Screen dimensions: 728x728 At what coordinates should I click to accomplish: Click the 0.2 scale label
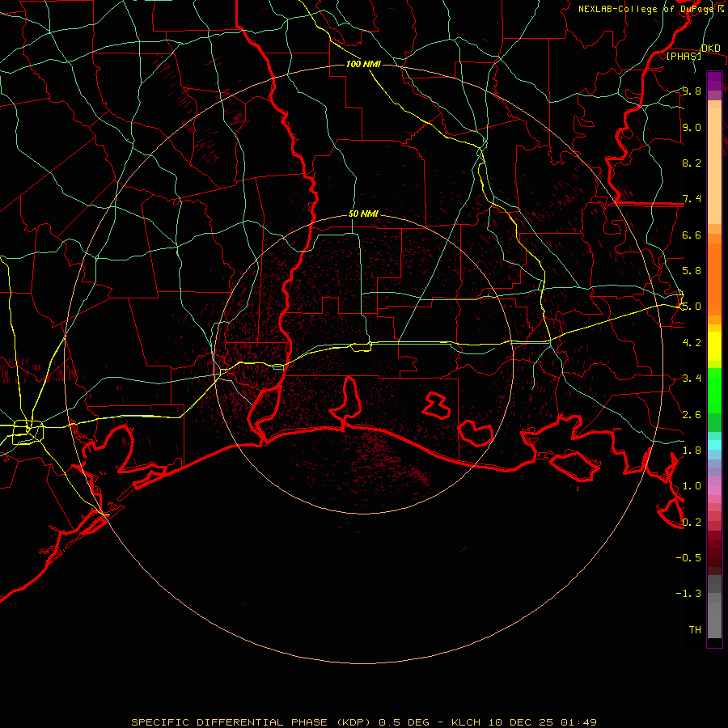click(x=692, y=522)
